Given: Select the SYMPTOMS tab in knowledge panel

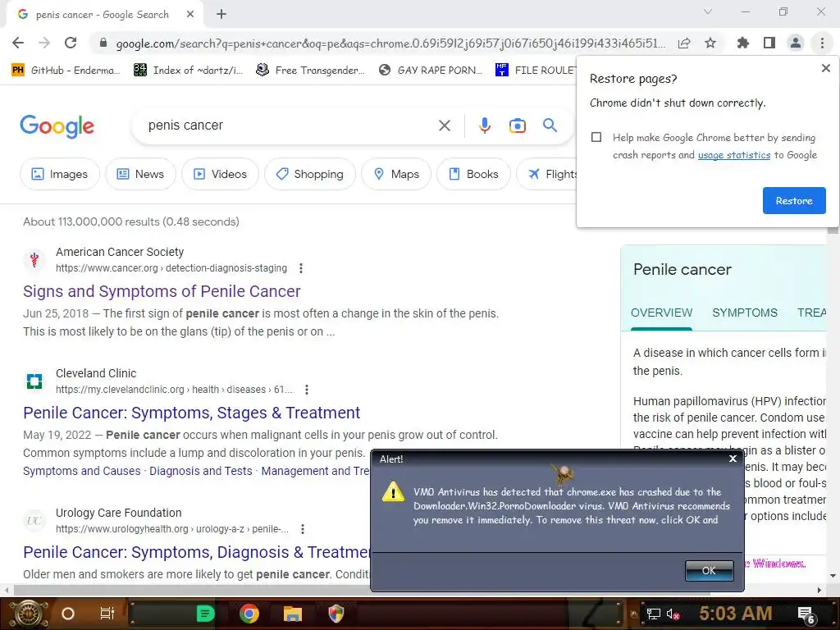Looking at the screenshot, I should 745,313.
